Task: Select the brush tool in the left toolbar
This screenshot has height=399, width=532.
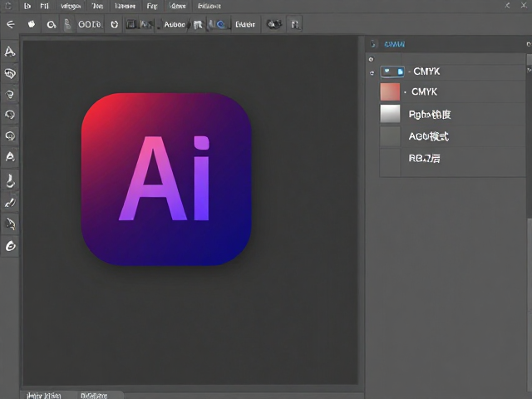Action: click(x=10, y=203)
